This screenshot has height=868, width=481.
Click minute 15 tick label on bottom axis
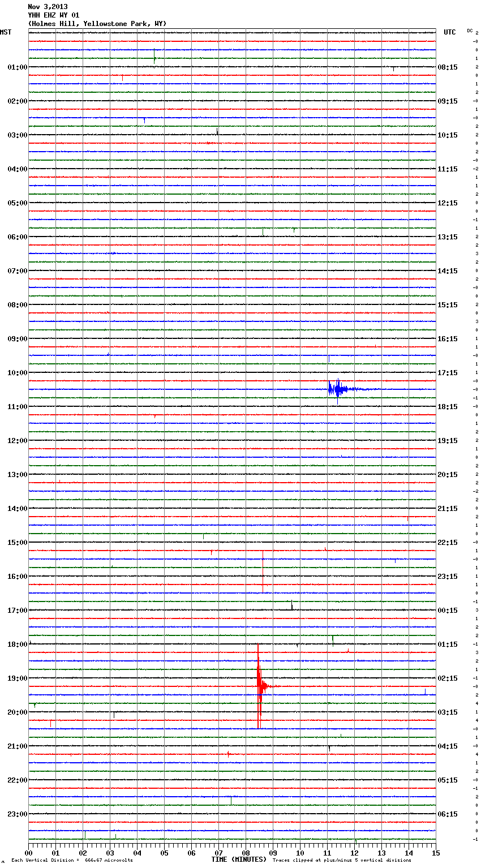436,853
